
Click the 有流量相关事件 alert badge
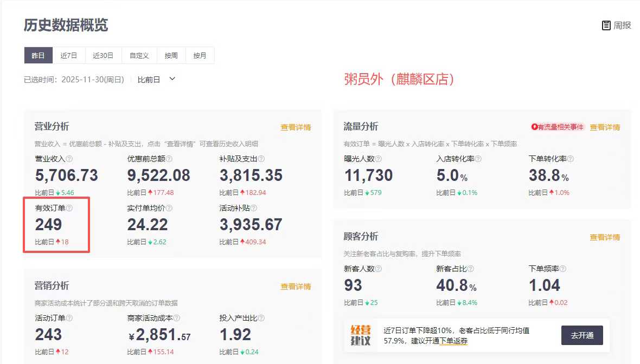[x=558, y=127]
